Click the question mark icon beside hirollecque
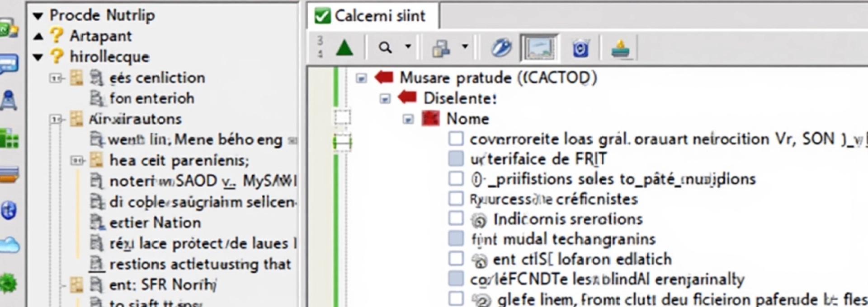 click(57, 56)
